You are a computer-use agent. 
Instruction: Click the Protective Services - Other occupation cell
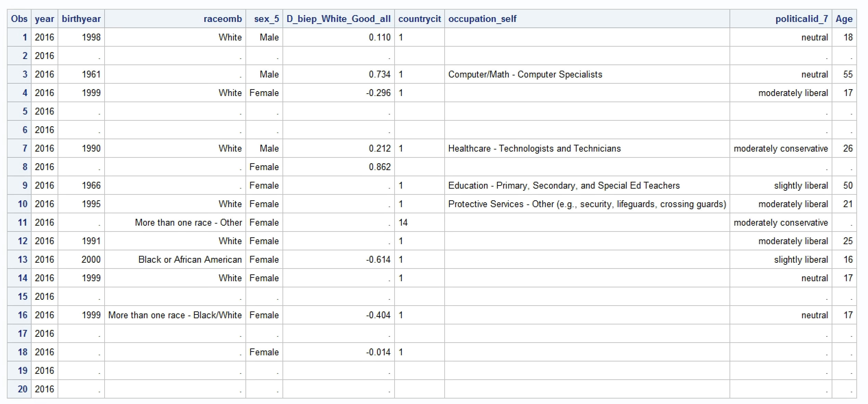pyautogui.click(x=587, y=204)
